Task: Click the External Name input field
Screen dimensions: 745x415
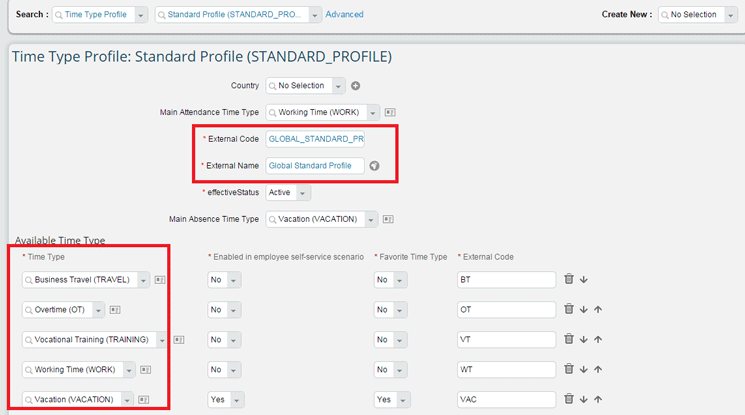Action: pyautogui.click(x=315, y=166)
